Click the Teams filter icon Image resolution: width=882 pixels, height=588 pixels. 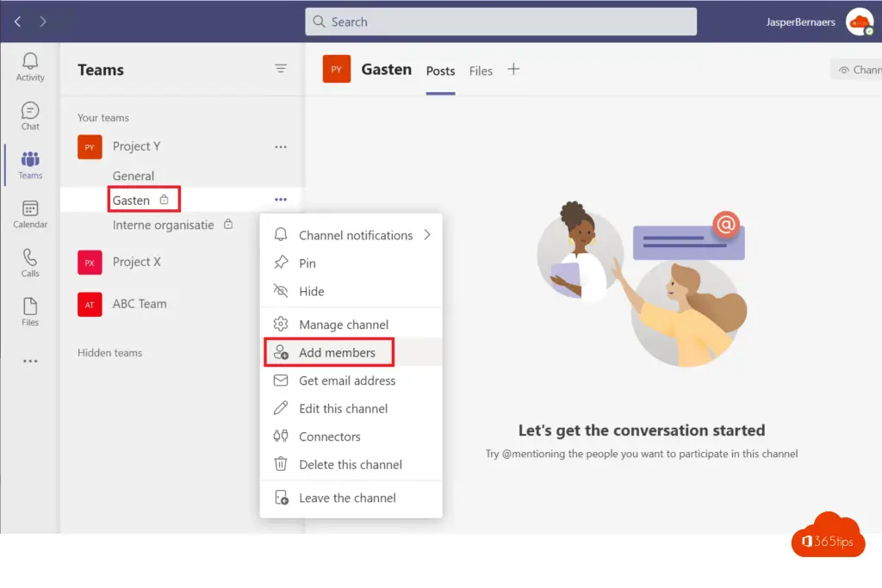pos(281,69)
